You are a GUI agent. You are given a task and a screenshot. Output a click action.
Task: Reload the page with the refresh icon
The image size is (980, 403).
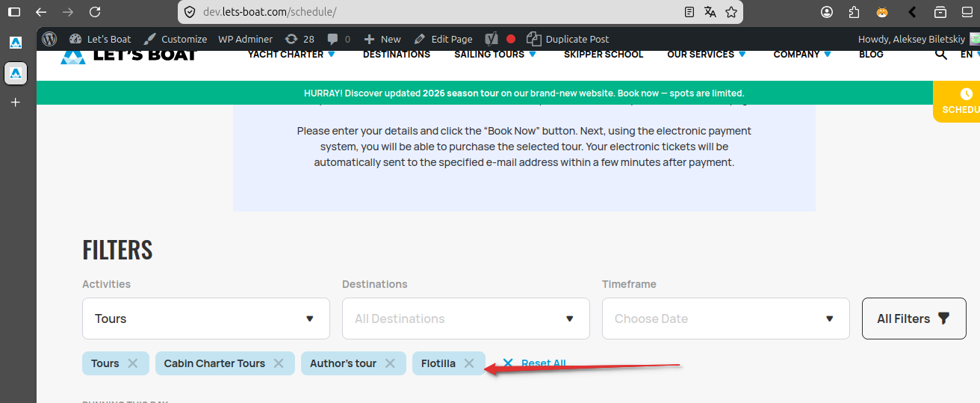pyautogui.click(x=94, y=12)
